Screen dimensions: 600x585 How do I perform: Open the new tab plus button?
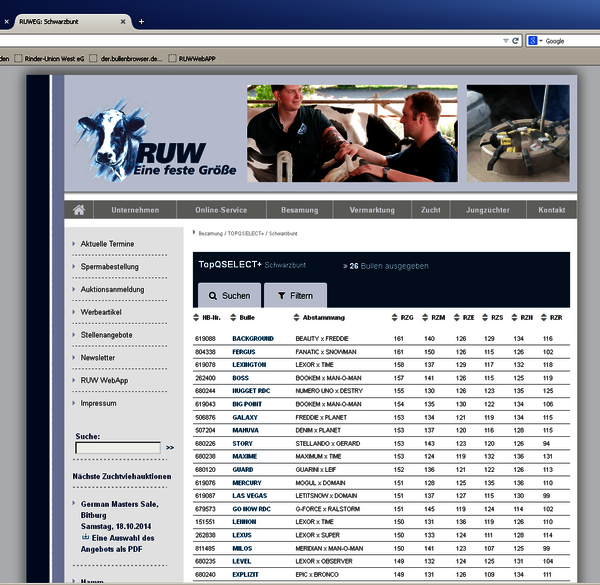point(141,22)
